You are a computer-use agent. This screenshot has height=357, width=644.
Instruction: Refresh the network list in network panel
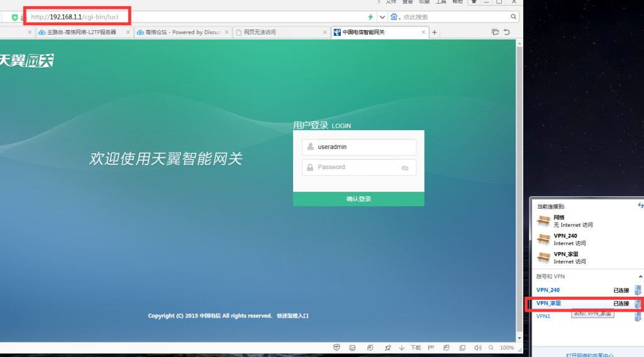[640, 205]
